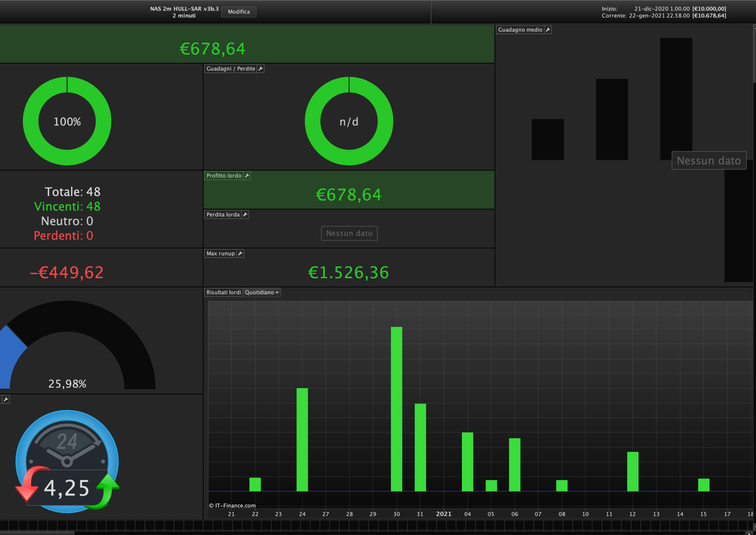The width and height of the screenshot is (756, 535).
Task: Open the Perdita lorda wrench settings
Action: pyautogui.click(x=245, y=215)
